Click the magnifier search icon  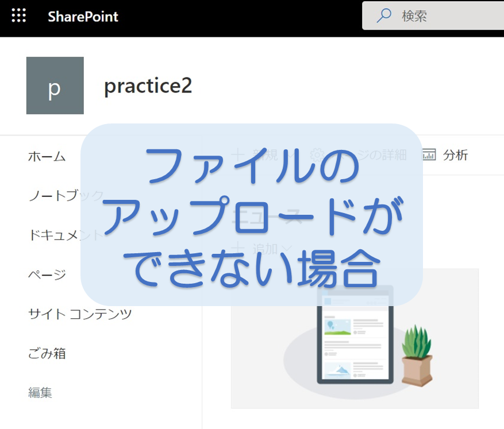(384, 16)
